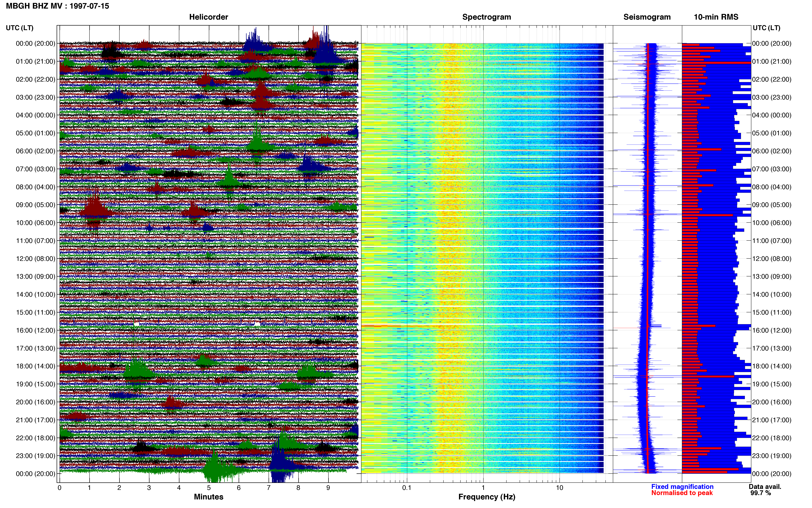
Task: Select the Spectrogram panel title
Action: coord(487,17)
